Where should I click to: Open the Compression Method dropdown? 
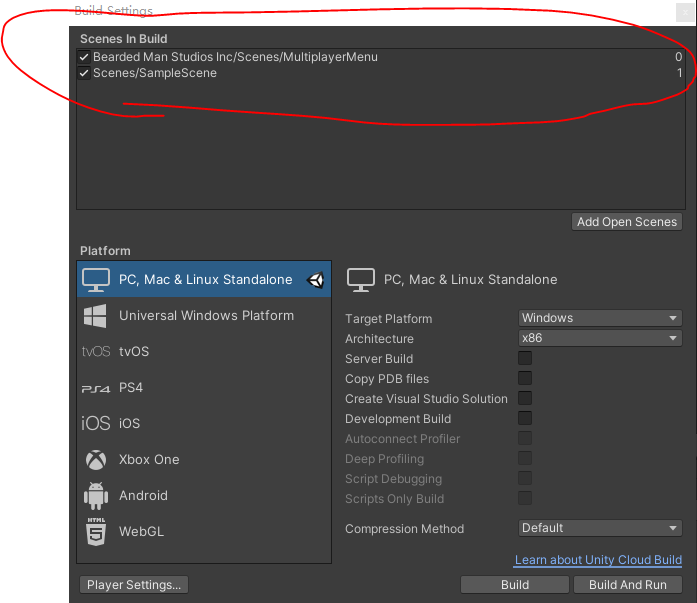[600, 528]
